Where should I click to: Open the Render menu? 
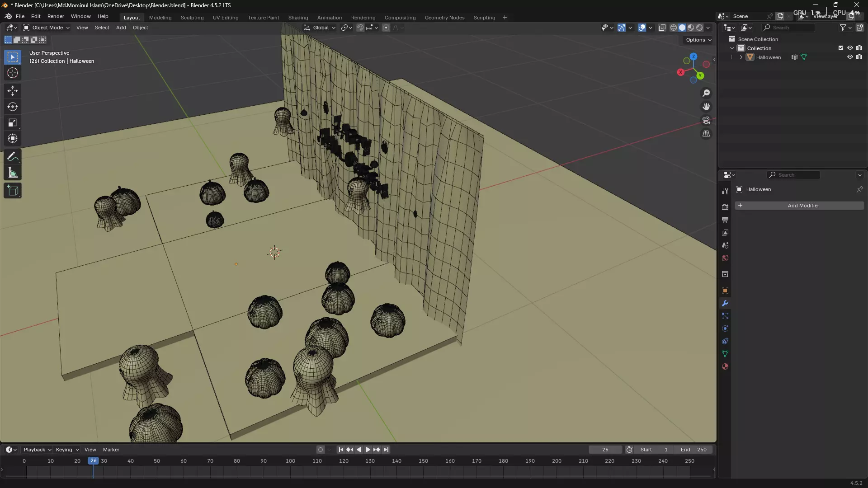pyautogui.click(x=56, y=16)
